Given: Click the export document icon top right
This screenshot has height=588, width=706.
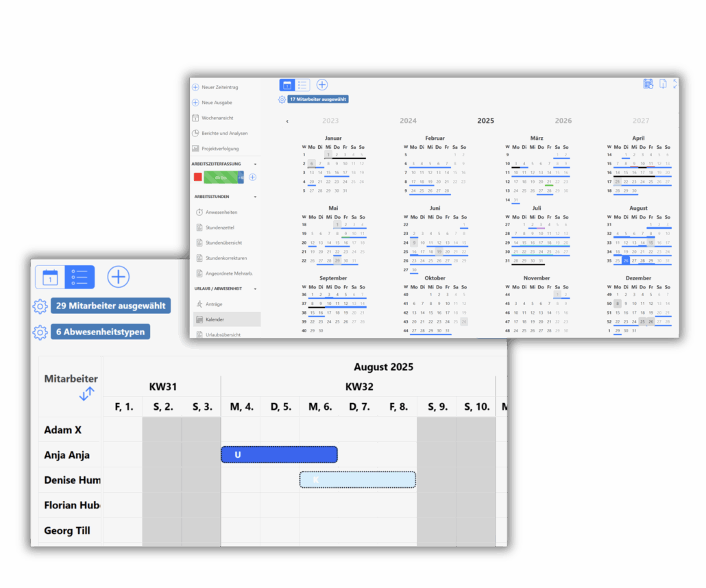Looking at the screenshot, I should 663,84.
